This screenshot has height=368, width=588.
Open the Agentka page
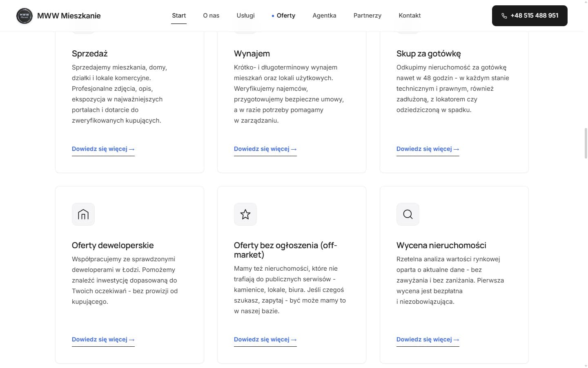point(324,16)
